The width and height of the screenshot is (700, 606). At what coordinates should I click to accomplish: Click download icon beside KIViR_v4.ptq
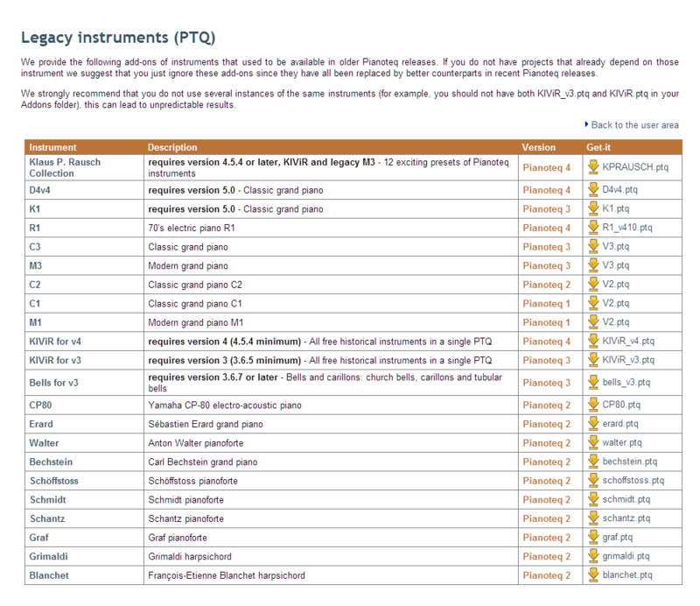[x=593, y=341]
